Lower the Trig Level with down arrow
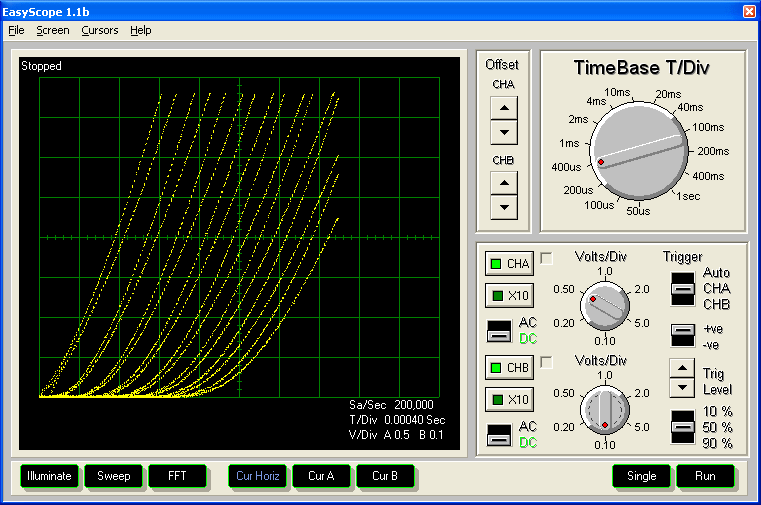The width and height of the screenshot is (761, 505). tap(681, 387)
